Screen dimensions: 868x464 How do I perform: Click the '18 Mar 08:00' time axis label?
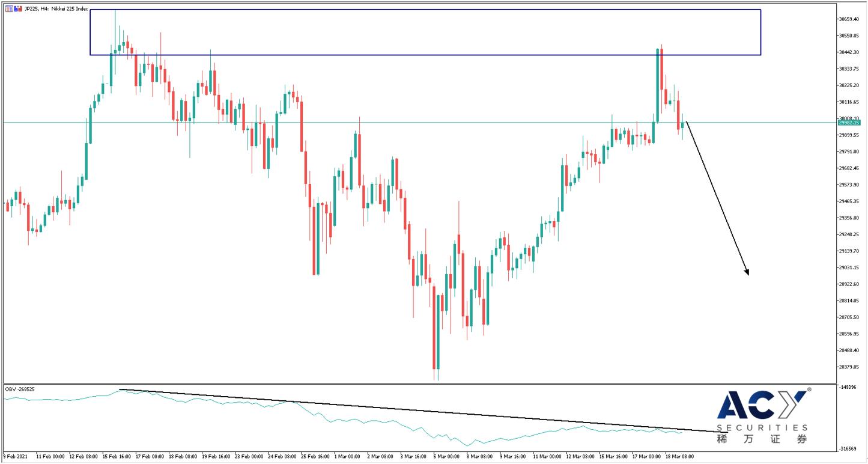click(679, 456)
